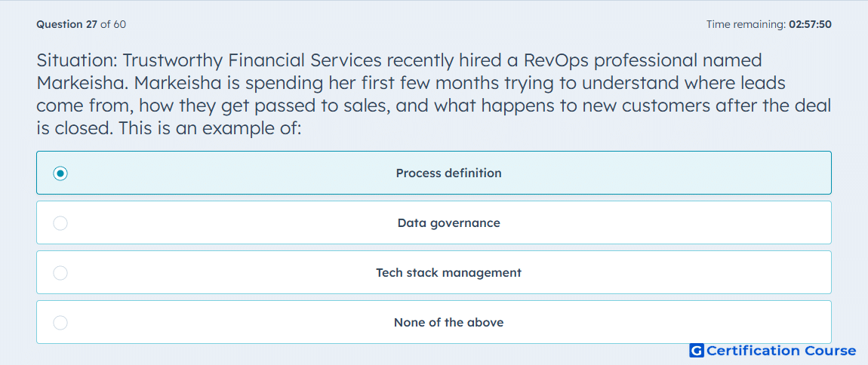
Task: Click the word 'Situation:' in the prompt
Action: 76,60
